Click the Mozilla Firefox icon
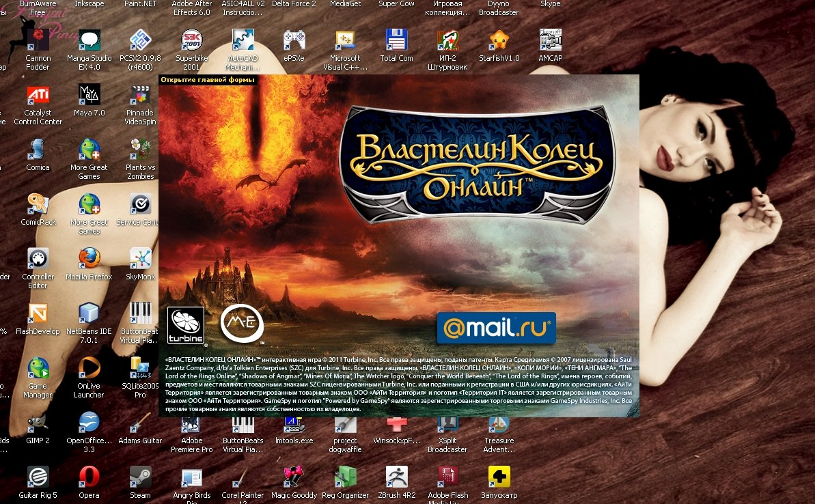This screenshot has height=504, width=815. pos(89,258)
